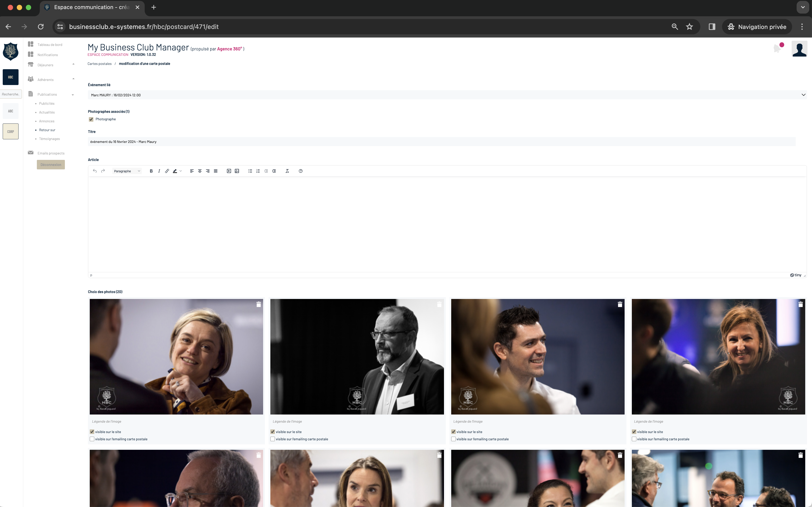The image size is (812, 507).
Task: Toggle bold formatting in article editor
Action: [x=151, y=171]
